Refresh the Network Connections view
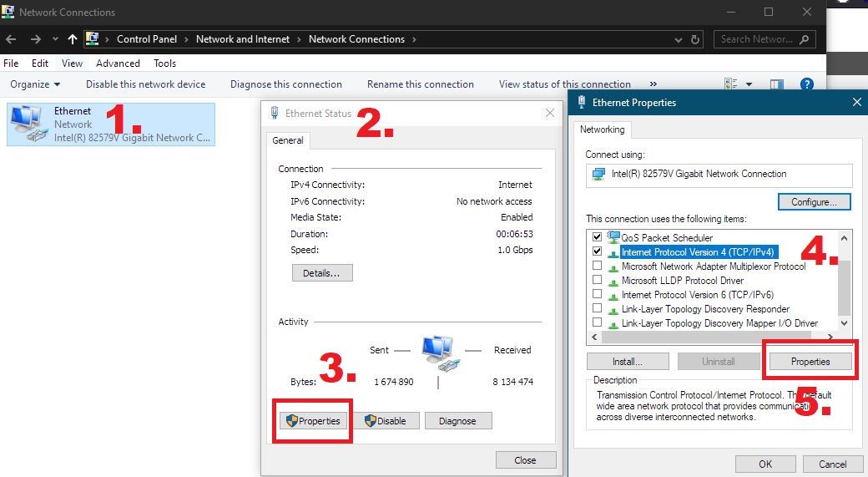 (695, 40)
